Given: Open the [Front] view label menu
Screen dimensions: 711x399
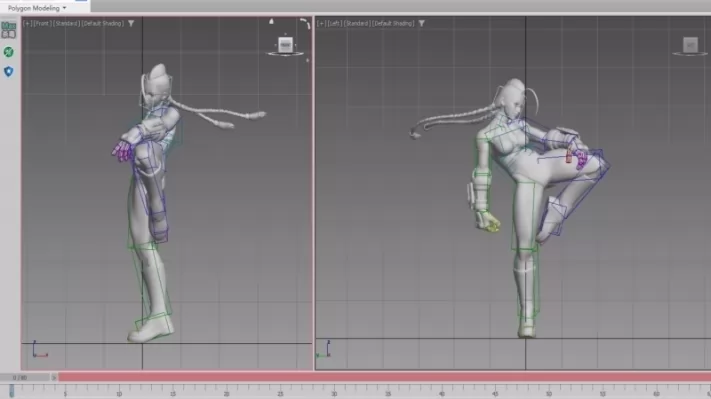Looking at the screenshot, I should (42, 23).
